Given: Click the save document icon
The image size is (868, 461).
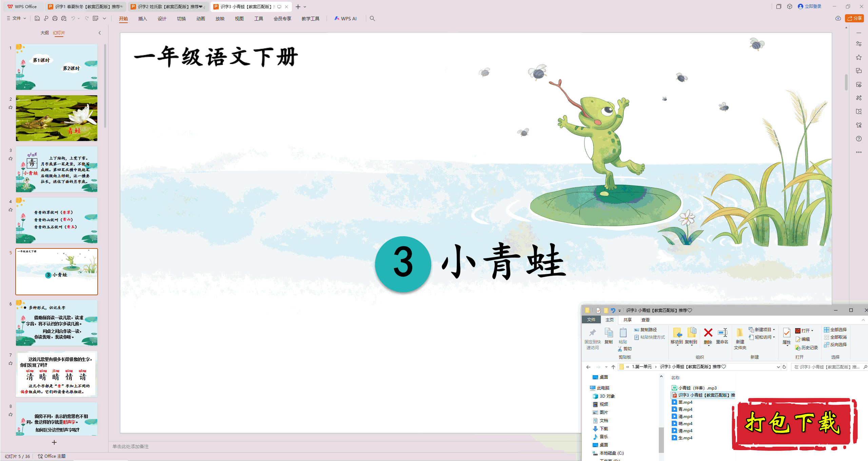Looking at the screenshot, I should [x=37, y=19].
